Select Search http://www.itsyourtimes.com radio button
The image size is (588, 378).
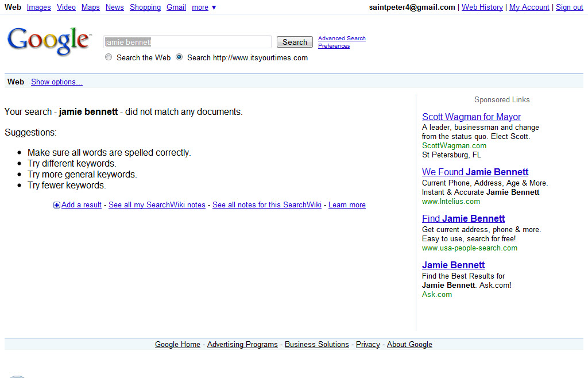pyautogui.click(x=179, y=57)
